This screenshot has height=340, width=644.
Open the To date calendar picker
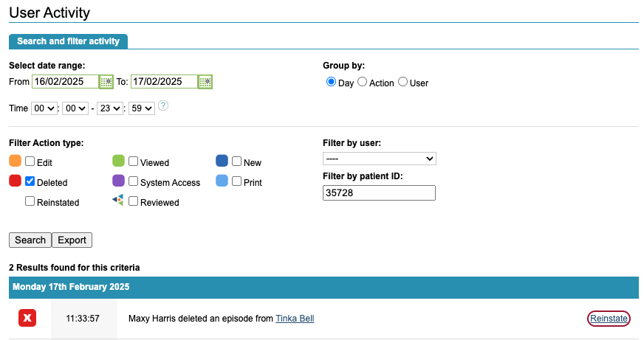[x=205, y=82]
